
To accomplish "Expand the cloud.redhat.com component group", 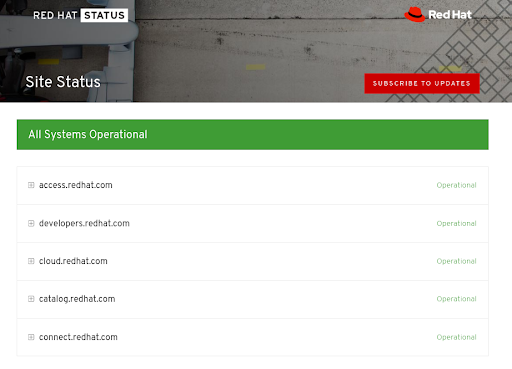I will (31, 261).
